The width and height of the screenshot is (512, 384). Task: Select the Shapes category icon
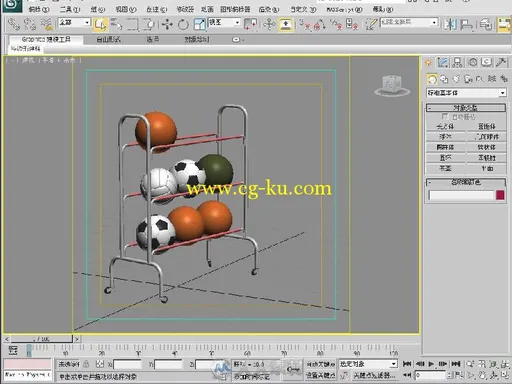coord(444,79)
